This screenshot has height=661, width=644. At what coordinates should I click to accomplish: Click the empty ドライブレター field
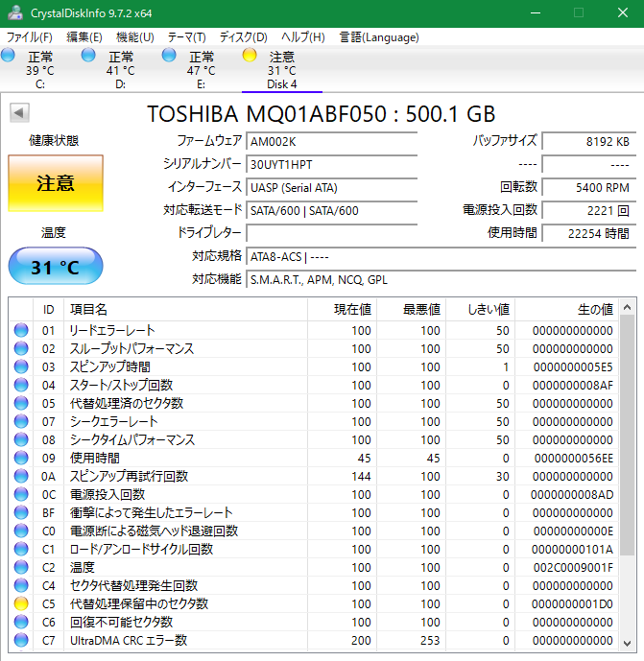[332, 233]
